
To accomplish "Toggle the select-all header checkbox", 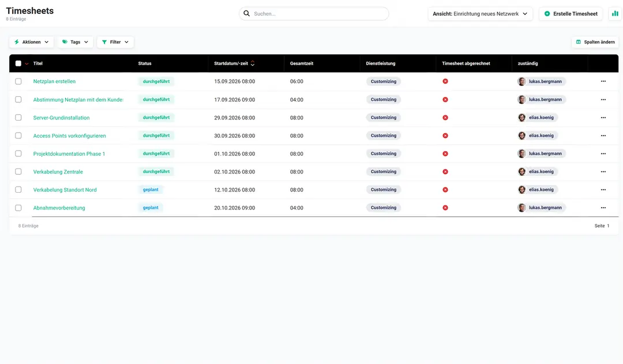I will point(18,63).
